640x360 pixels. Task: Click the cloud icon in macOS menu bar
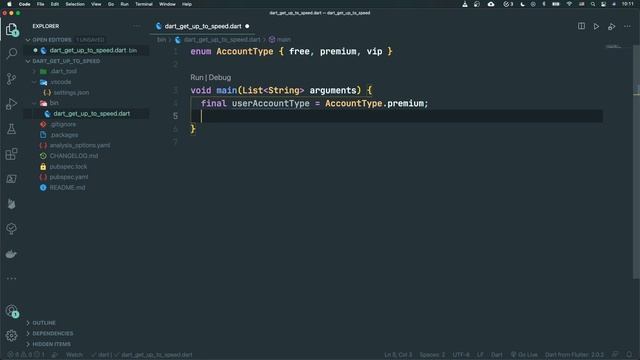pyautogui.click(x=491, y=4)
